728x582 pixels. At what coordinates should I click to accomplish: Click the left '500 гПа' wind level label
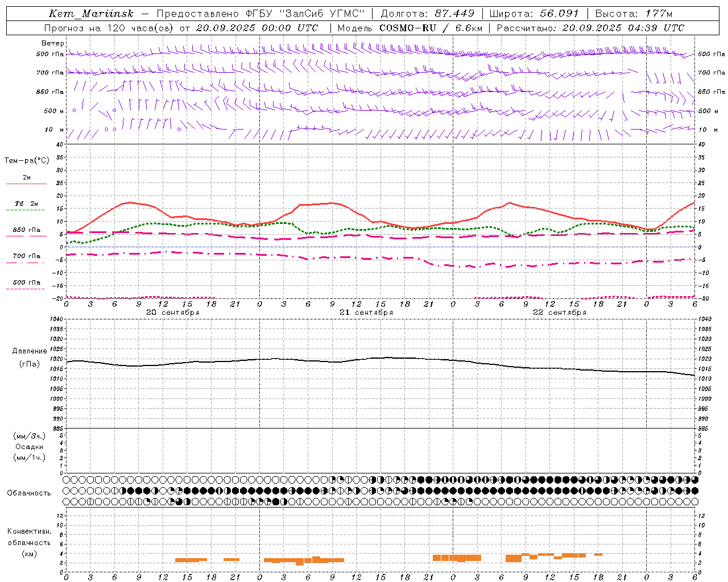50,55
